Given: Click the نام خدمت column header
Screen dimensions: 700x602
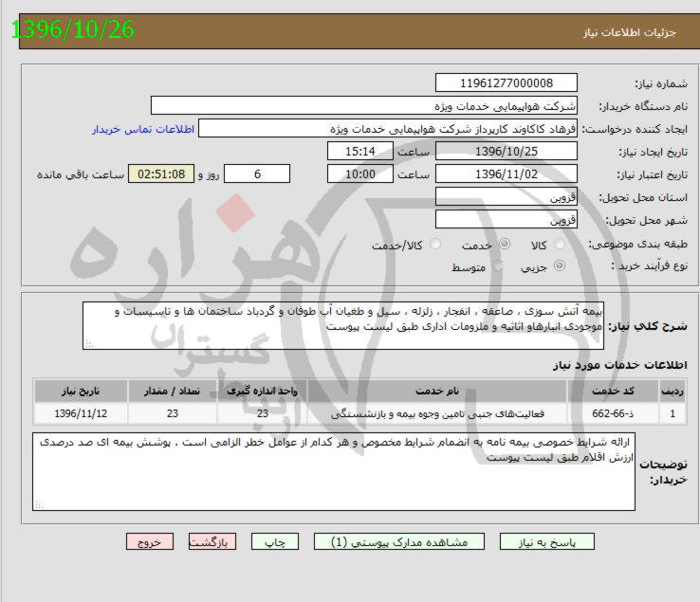Looking at the screenshot, I should click(437, 391).
